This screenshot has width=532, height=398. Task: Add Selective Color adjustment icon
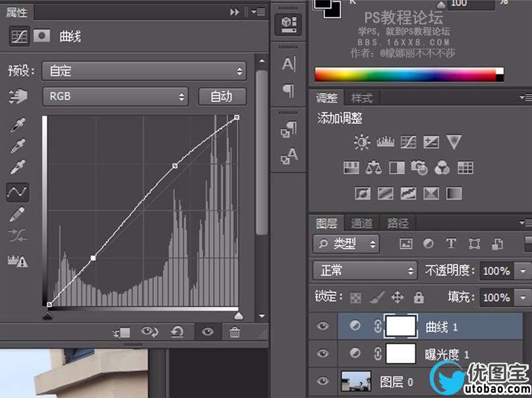pos(431,194)
